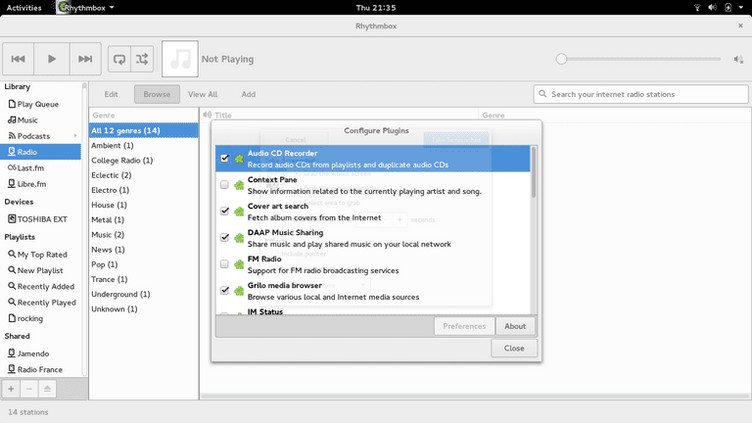Open the rocking playlist
The width and height of the screenshot is (752, 423).
(x=25, y=318)
